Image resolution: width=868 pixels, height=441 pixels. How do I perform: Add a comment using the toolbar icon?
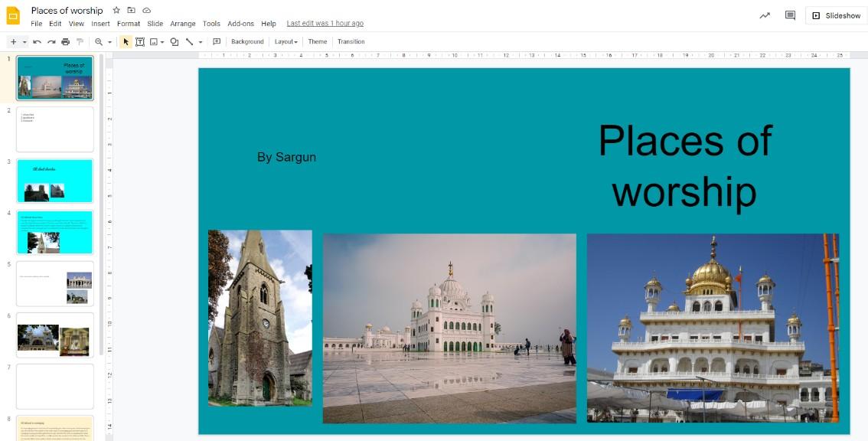coord(217,42)
